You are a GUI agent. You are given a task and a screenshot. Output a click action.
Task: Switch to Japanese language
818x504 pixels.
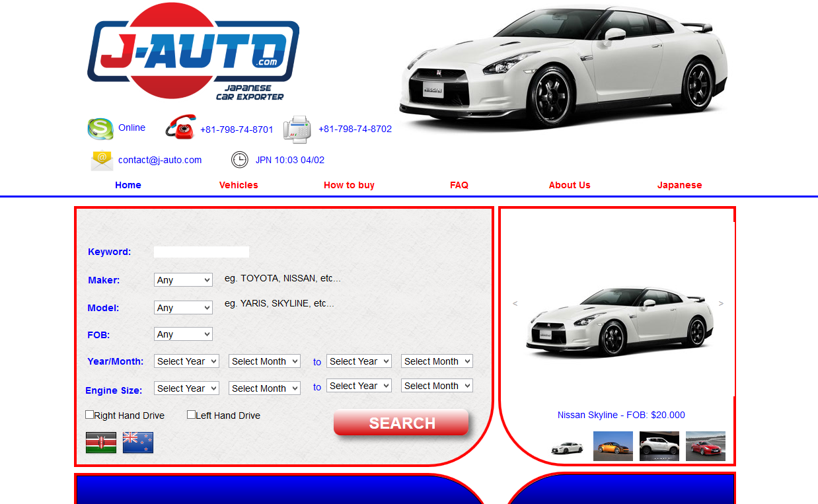(x=679, y=185)
